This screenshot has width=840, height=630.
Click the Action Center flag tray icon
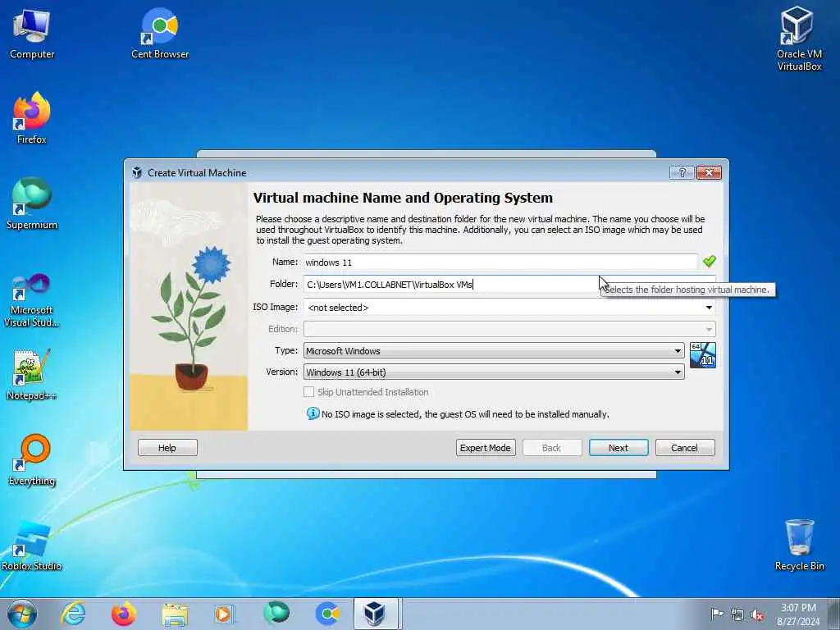[x=716, y=614]
